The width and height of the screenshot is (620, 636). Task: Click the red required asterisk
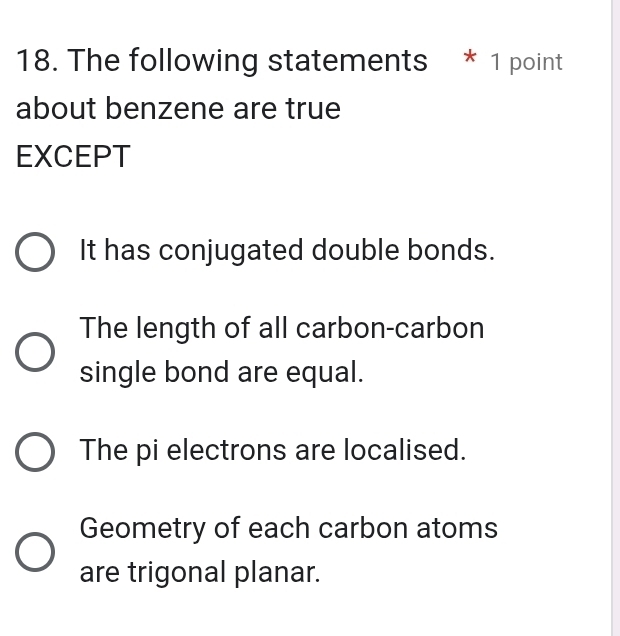[466, 62]
